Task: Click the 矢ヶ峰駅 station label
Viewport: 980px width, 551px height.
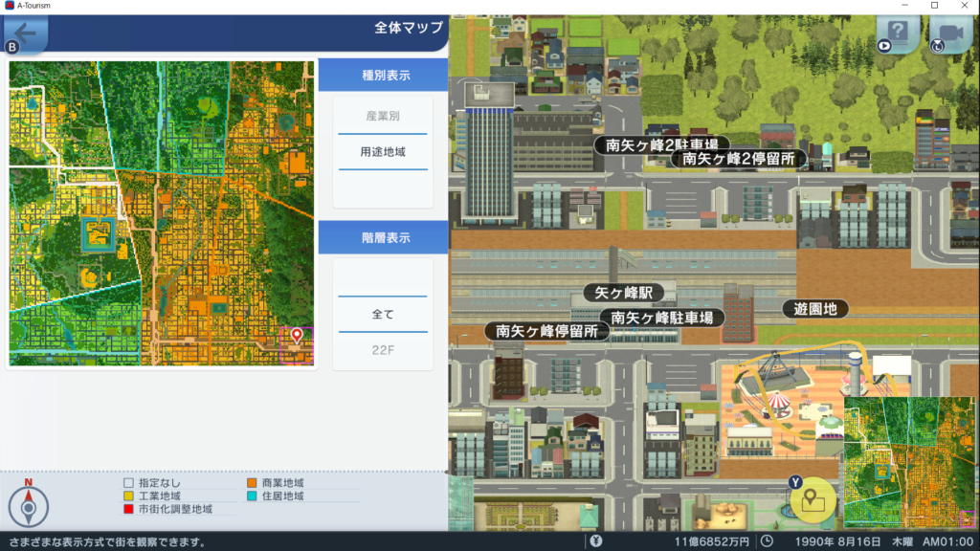Action: click(x=630, y=293)
